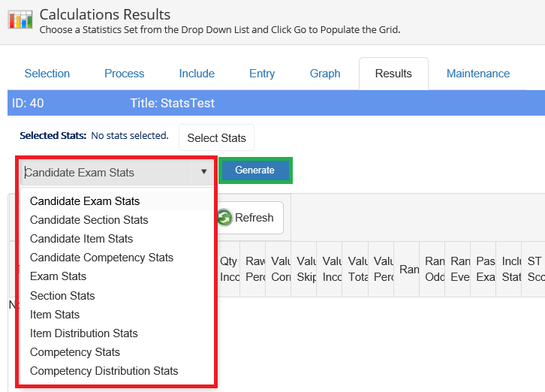This screenshot has width=545, height=392.
Task: Collapse the statistics set dropdown arrow
Action: click(x=203, y=172)
